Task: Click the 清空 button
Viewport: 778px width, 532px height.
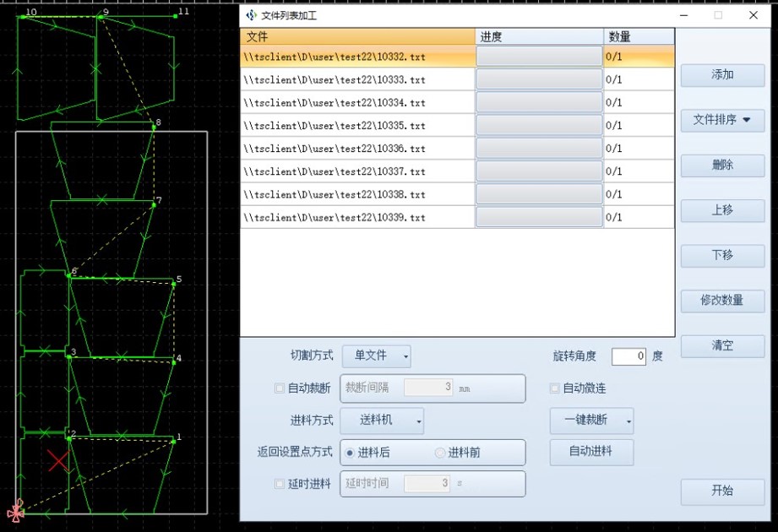Action: click(722, 345)
